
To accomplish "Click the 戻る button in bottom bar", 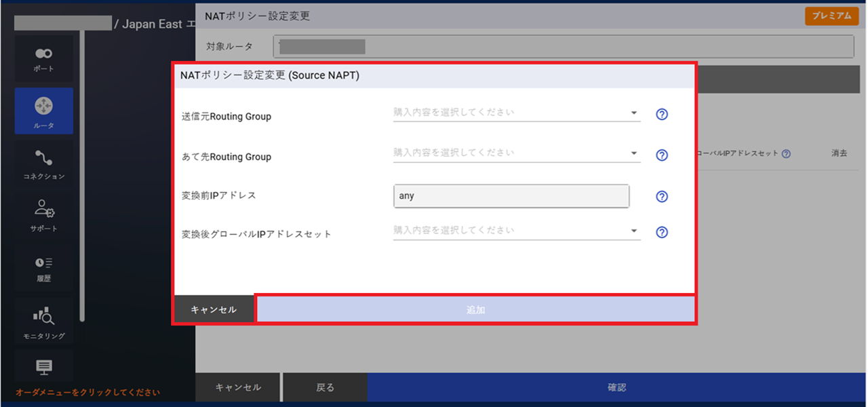I will 325,387.
